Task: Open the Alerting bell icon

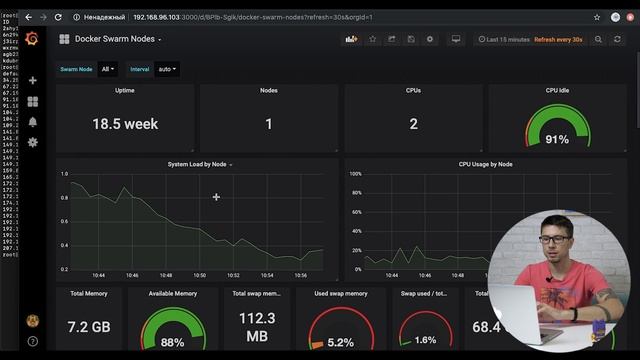Action: (33, 122)
